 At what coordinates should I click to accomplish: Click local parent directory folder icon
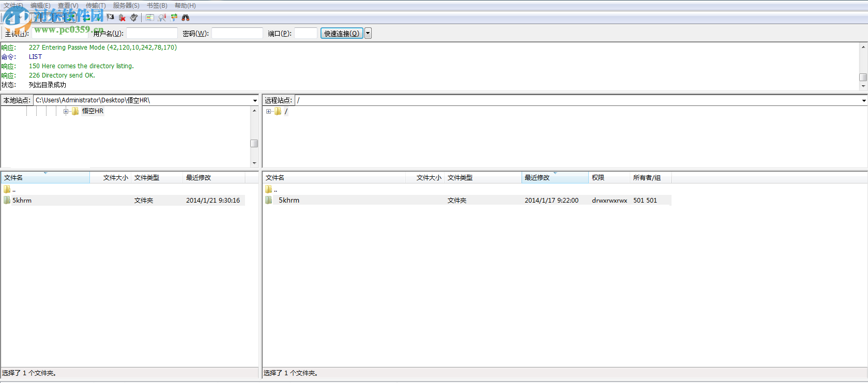pyautogui.click(x=7, y=189)
